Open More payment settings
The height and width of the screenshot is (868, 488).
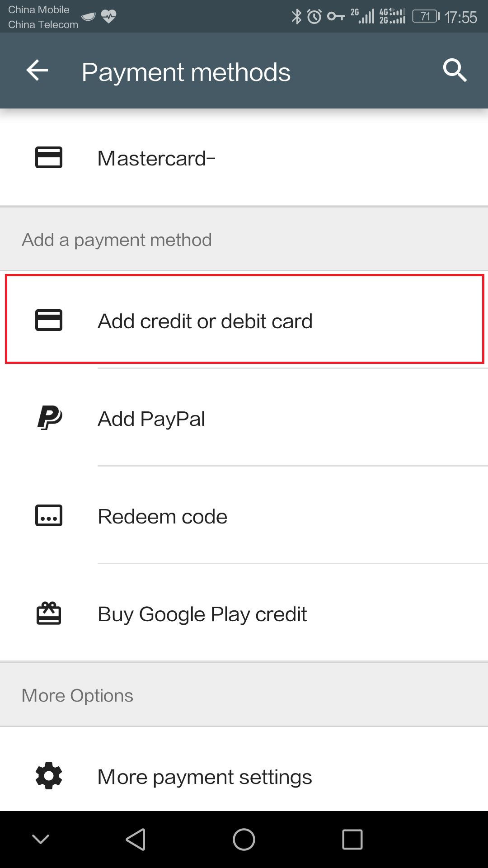pyautogui.click(x=244, y=776)
